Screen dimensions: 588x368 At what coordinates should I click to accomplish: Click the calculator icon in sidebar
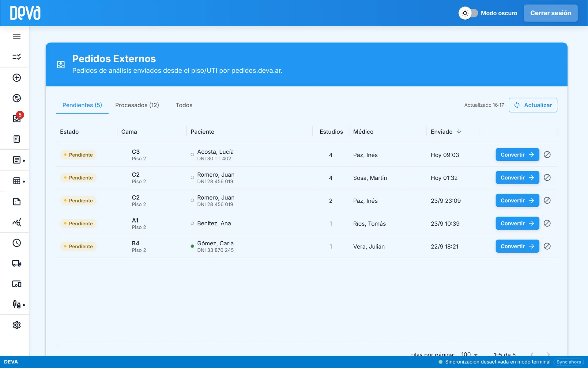pyautogui.click(x=17, y=139)
